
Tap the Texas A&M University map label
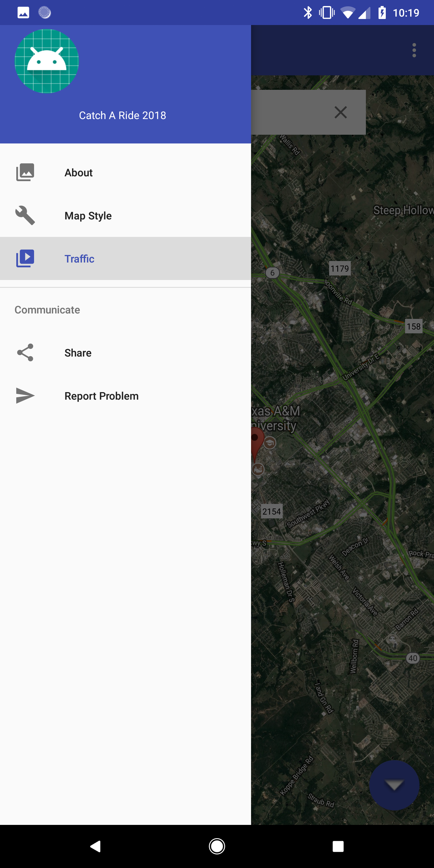point(276,418)
